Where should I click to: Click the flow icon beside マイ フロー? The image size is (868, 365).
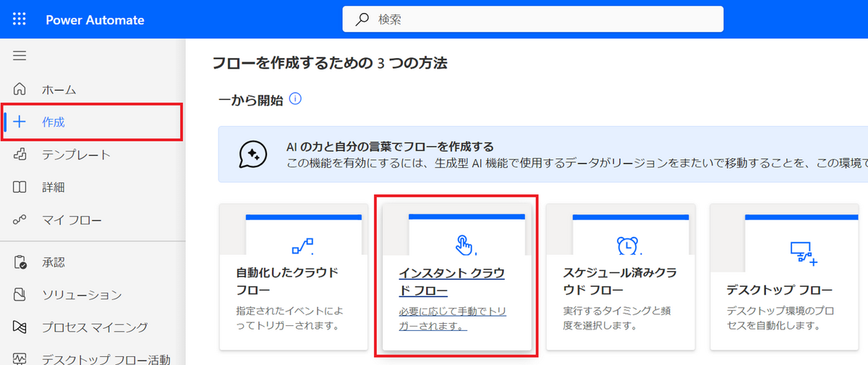[x=20, y=219]
